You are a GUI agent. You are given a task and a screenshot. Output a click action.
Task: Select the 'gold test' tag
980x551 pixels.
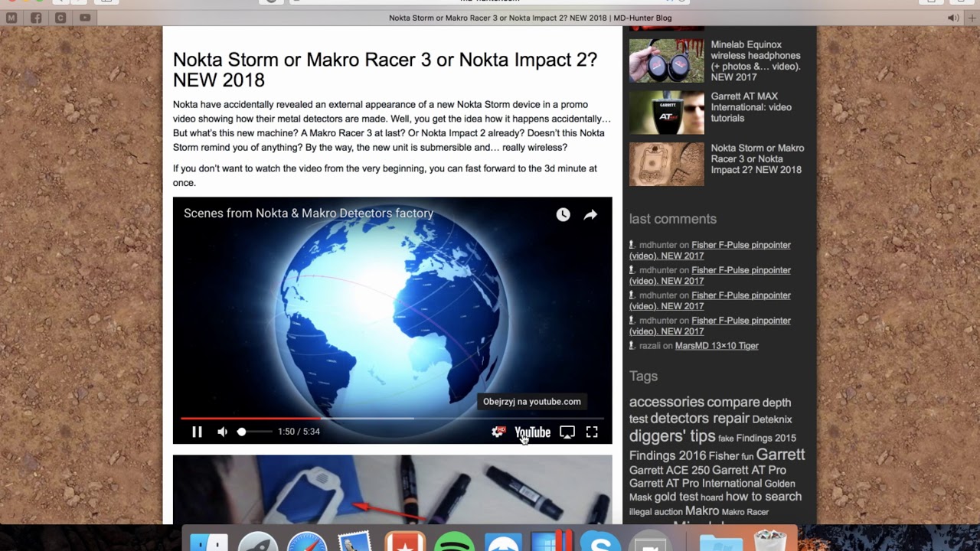pyautogui.click(x=676, y=497)
